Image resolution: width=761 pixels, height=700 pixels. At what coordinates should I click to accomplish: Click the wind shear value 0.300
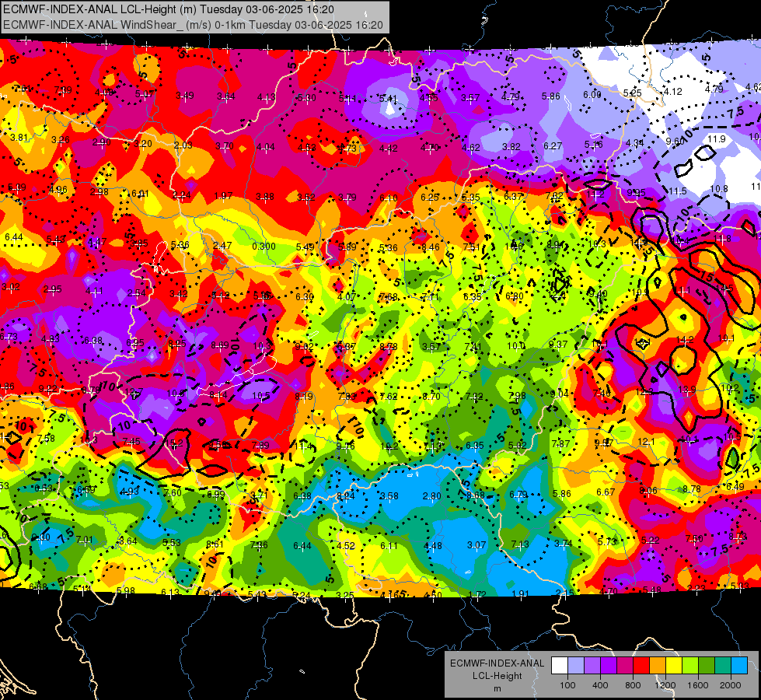pyautogui.click(x=264, y=247)
